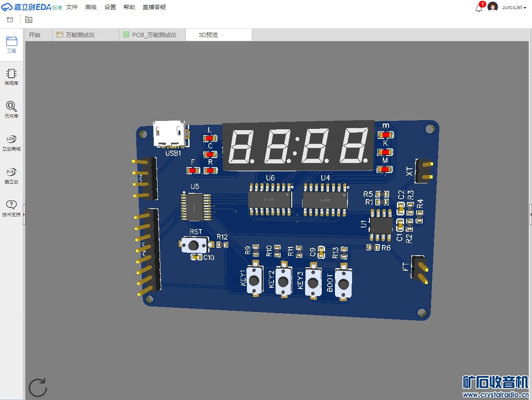Switch to the PCB_万能测试仪 tab
The height and width of the screenshot is (400, 532).
[153, 35]
